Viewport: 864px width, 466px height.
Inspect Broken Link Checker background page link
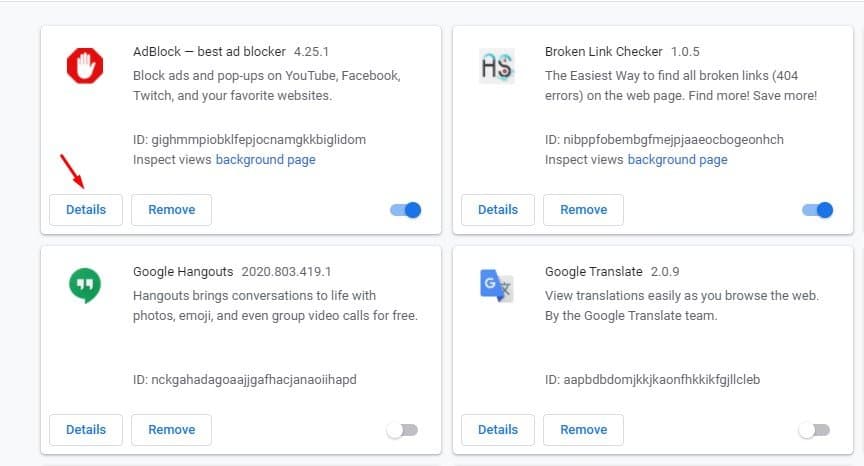click(678, 160)
